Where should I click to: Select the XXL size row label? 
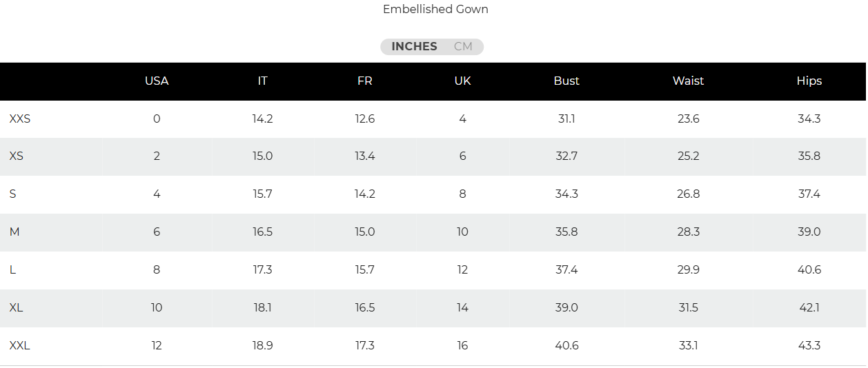(20, 345)
